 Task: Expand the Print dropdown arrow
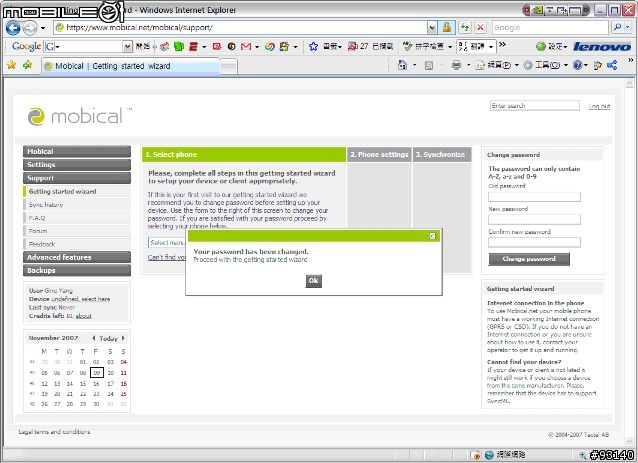click(x=468, y=66)
